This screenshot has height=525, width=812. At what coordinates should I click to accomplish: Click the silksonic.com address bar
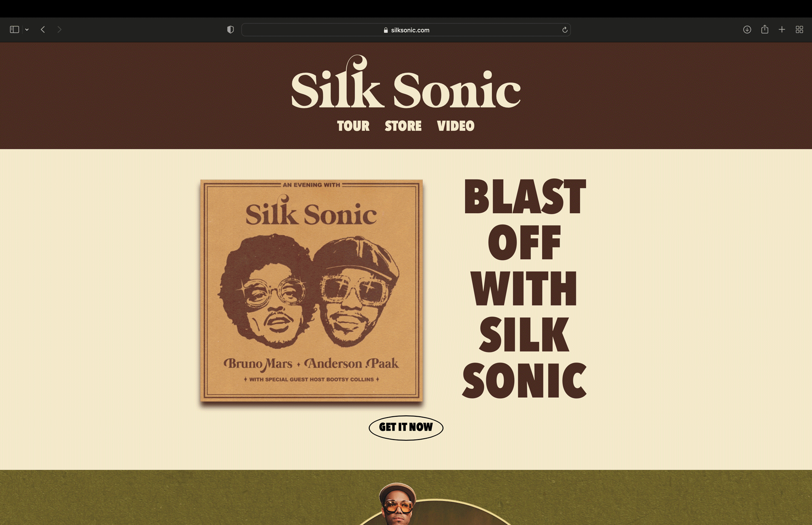coord(406,30)
